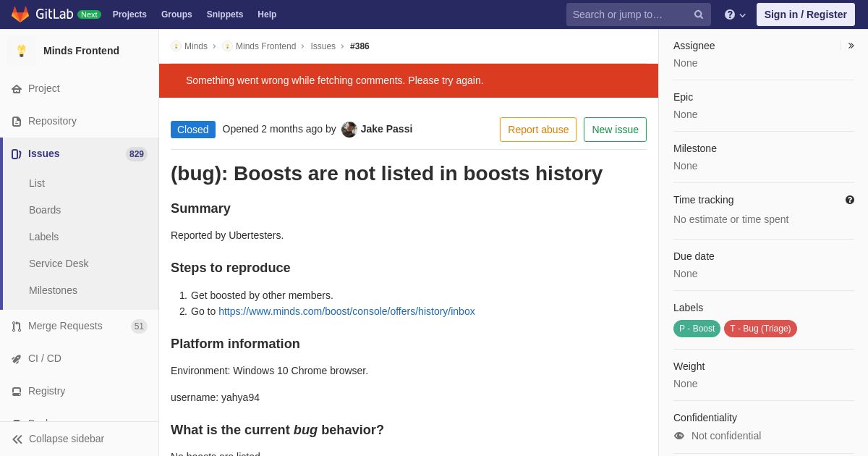Click the 'username: yahya94' text

click(x=215, y=397)
